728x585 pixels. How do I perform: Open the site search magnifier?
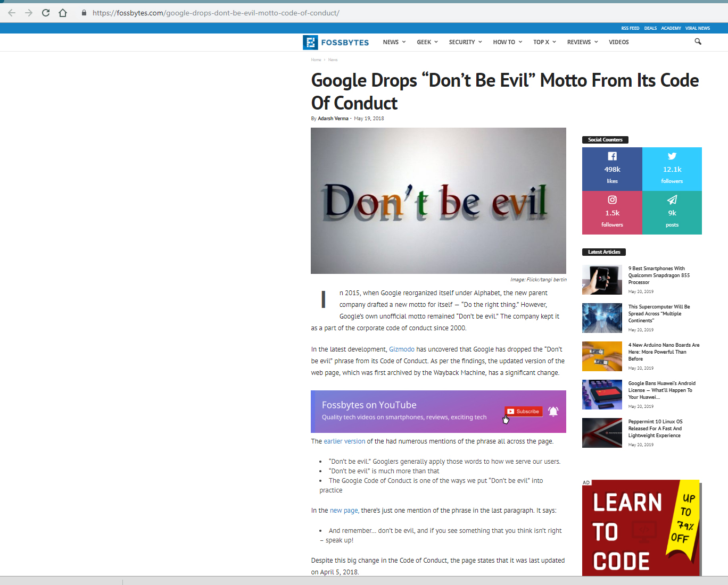point(698,41)
